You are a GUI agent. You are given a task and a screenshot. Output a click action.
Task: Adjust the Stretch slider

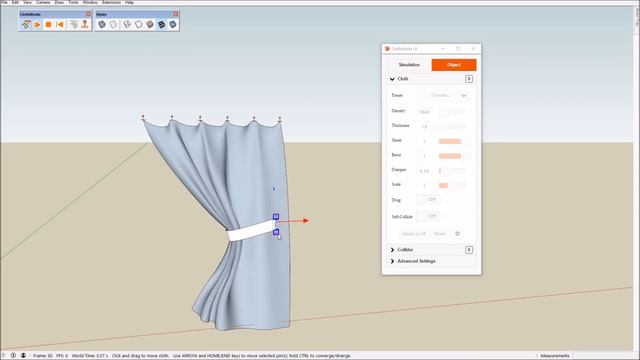tap(452, 141)
